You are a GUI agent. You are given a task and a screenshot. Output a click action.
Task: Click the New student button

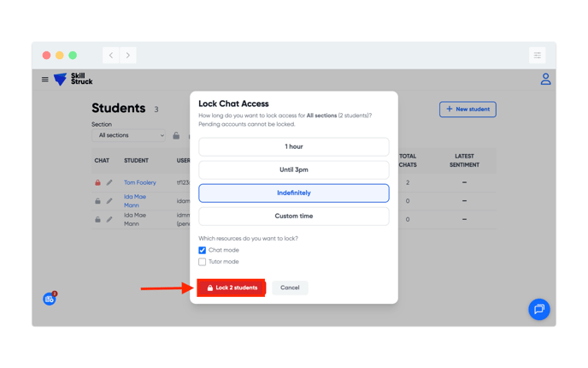coord(467,110)
